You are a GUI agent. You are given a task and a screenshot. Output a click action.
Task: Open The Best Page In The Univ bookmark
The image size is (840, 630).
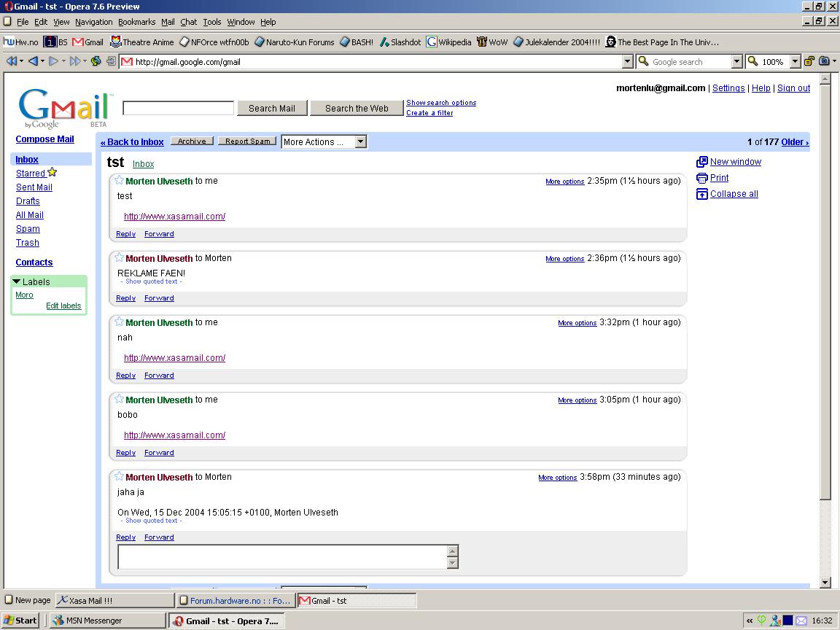click(x=662, y=42)
